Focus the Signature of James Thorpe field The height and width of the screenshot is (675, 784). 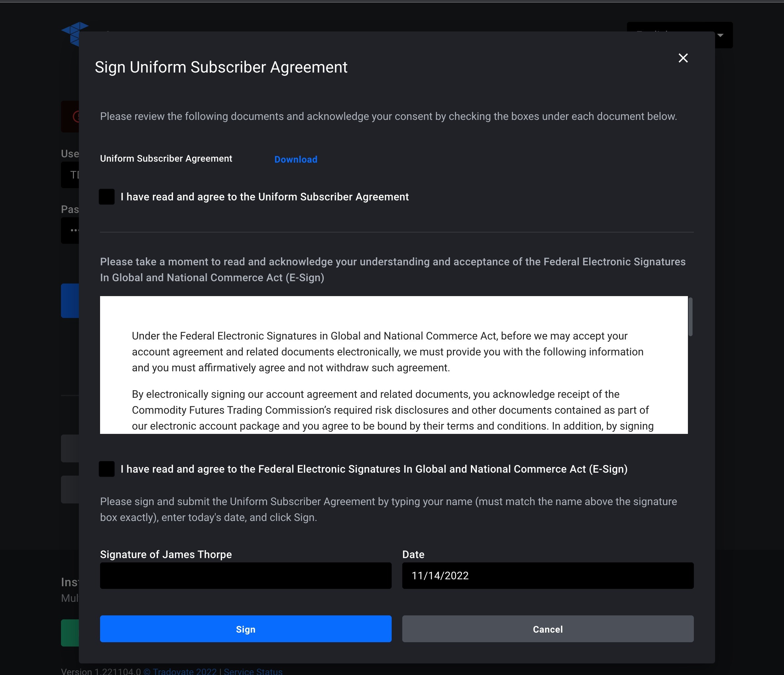pyautogui.click(x=246, y=576)
